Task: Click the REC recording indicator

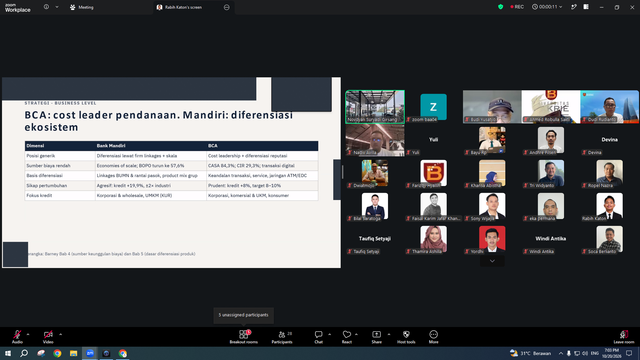Action: click(x=517, y=7)
